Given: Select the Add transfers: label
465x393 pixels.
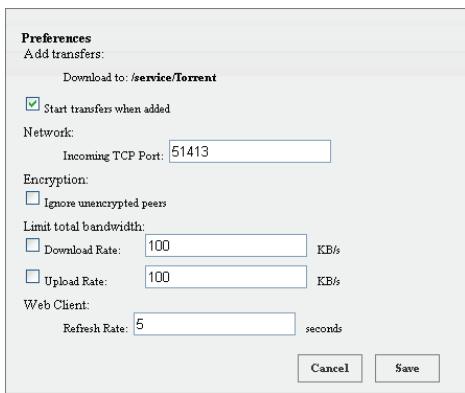Looking at the screenshot, I should 64,54.
